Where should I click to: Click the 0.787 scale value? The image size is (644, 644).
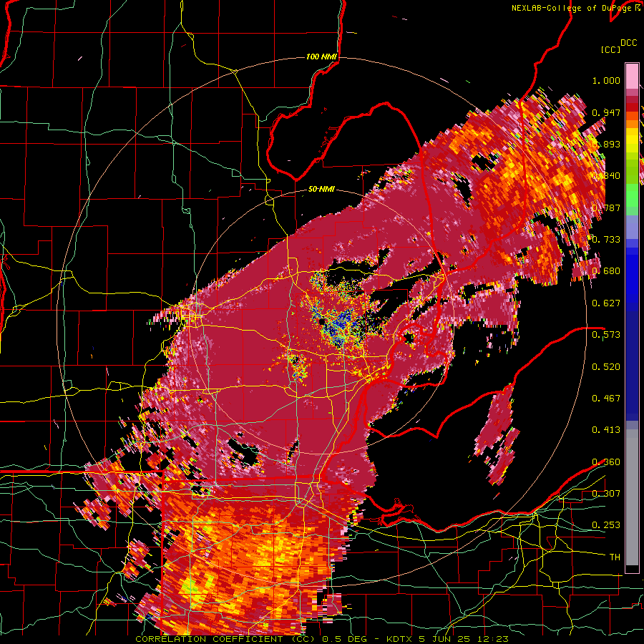click(606, 208)
